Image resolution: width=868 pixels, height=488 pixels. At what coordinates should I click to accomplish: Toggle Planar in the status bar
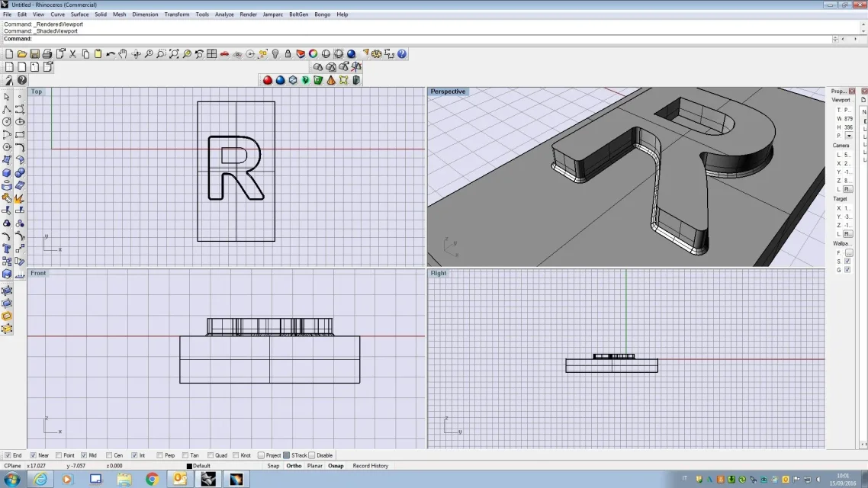[314, 466]
